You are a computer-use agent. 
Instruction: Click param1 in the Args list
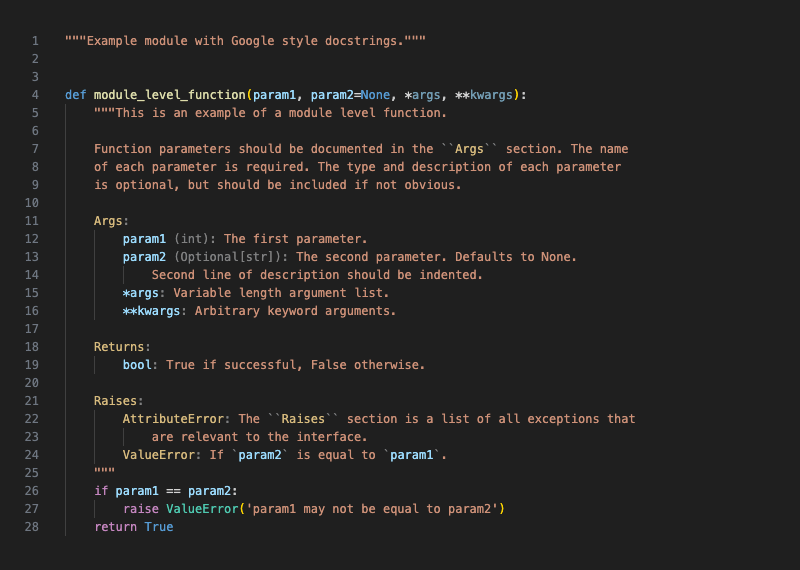(144, 239)
